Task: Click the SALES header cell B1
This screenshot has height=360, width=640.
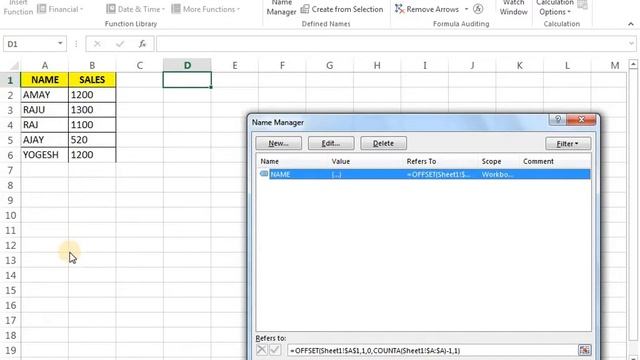Action: (92, 80)
